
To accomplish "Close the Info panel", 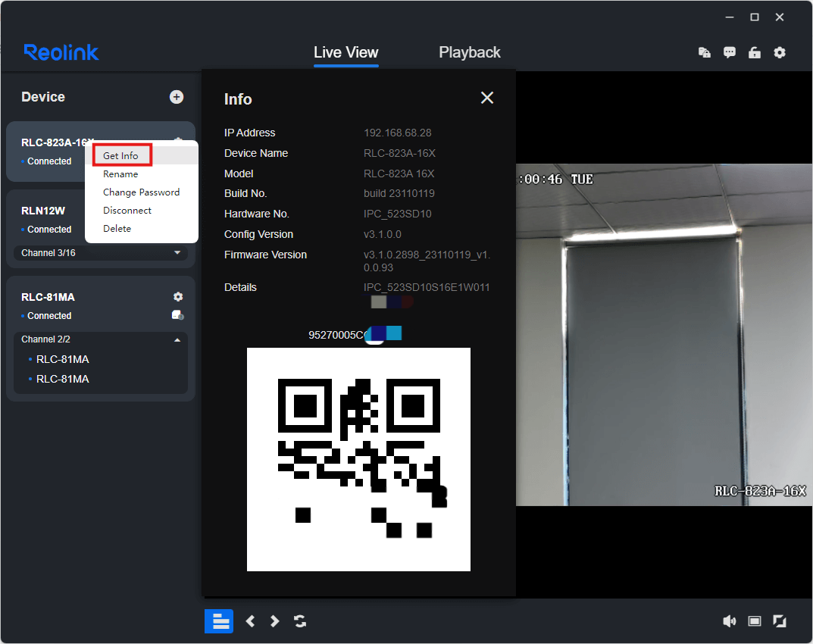I will point(487,98).
